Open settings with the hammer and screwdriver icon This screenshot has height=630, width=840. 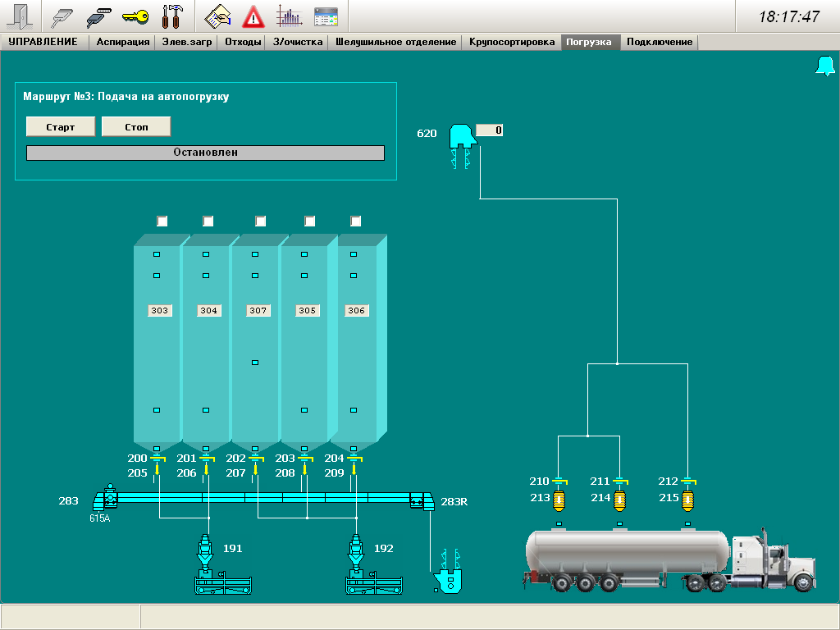(172, 16)
